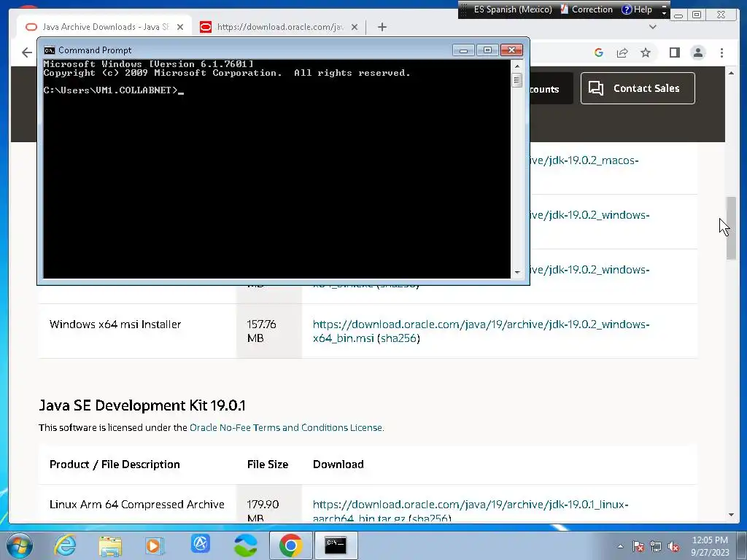Click Command Prompt scrollbar up arrow
Viewport: 747px width, 560px height.
pyautogui.click(x=517, y=66)
